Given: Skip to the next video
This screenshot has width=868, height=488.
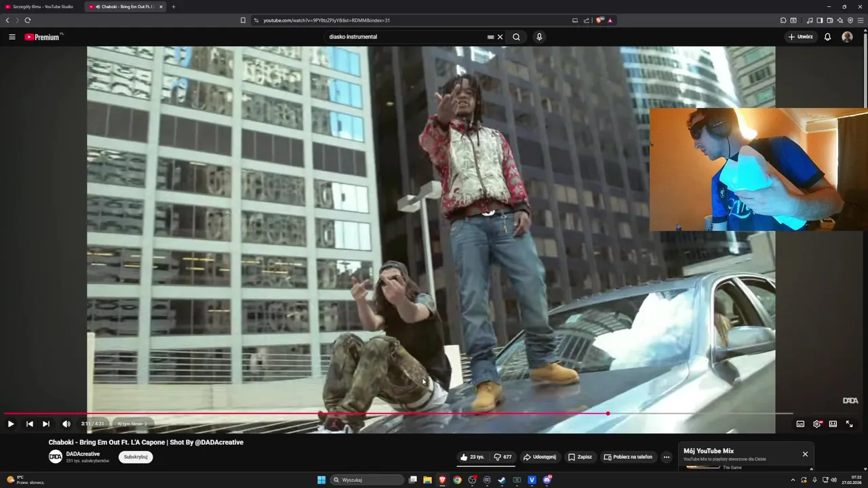Looking at the screenshot, I should (46, 424).
